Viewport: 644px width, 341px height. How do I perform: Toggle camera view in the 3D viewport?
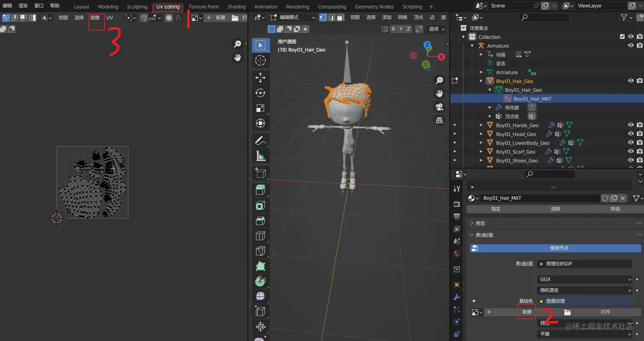(439, 107)
